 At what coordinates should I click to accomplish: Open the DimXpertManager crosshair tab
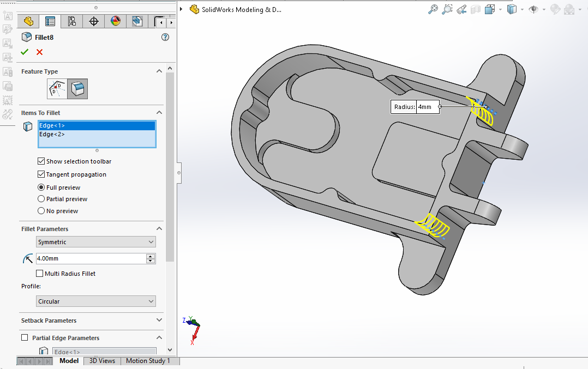click(x=94, y=21)
